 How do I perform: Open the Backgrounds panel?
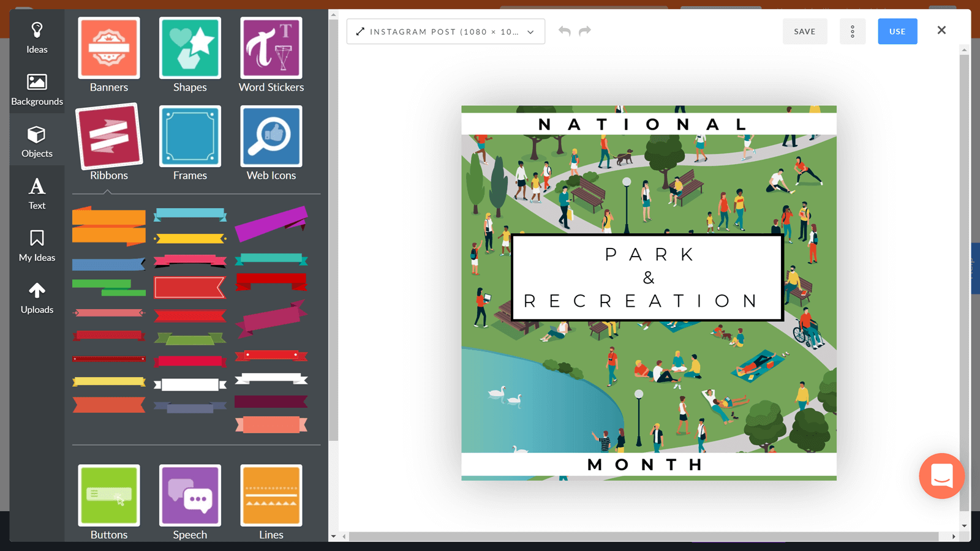point(37,89)
